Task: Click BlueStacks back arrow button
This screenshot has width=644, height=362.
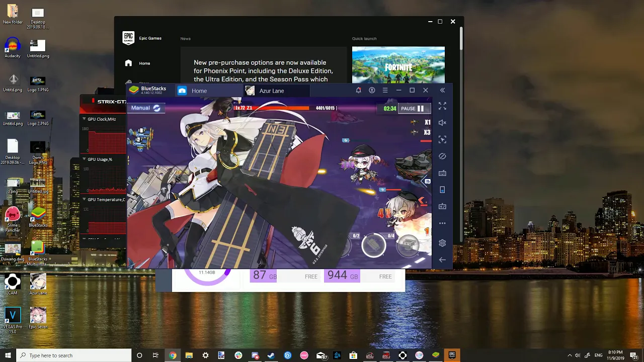Action: point(442,260)
